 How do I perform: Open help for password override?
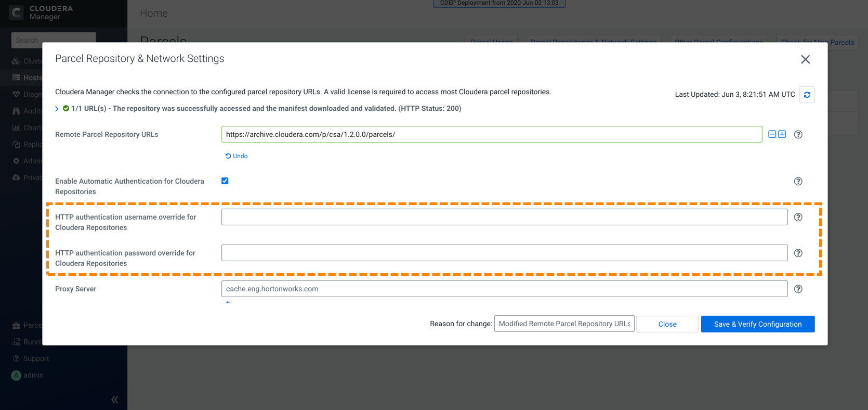(798, 253)
